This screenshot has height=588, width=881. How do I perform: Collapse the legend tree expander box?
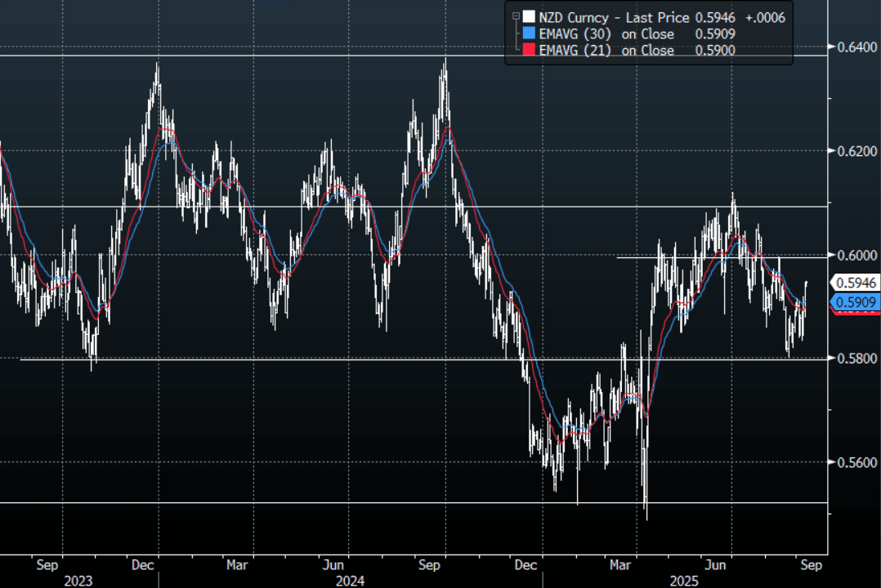(x=515, y=16)
